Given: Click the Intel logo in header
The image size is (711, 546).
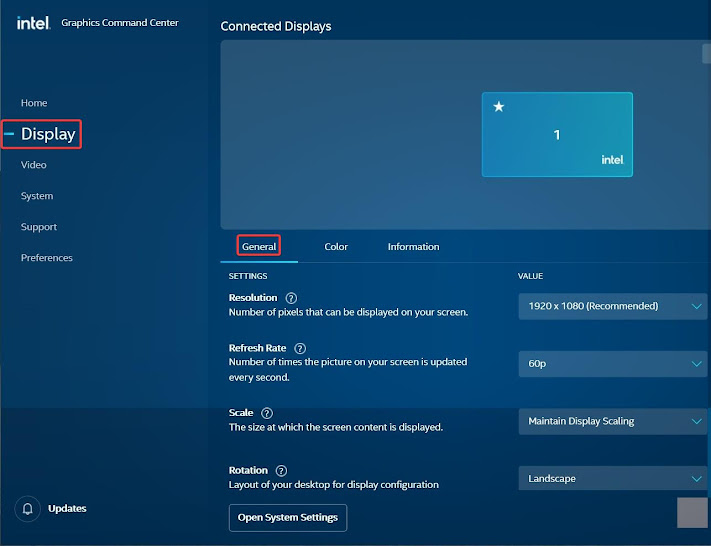Looking at the screenshot, I should 34,23.
